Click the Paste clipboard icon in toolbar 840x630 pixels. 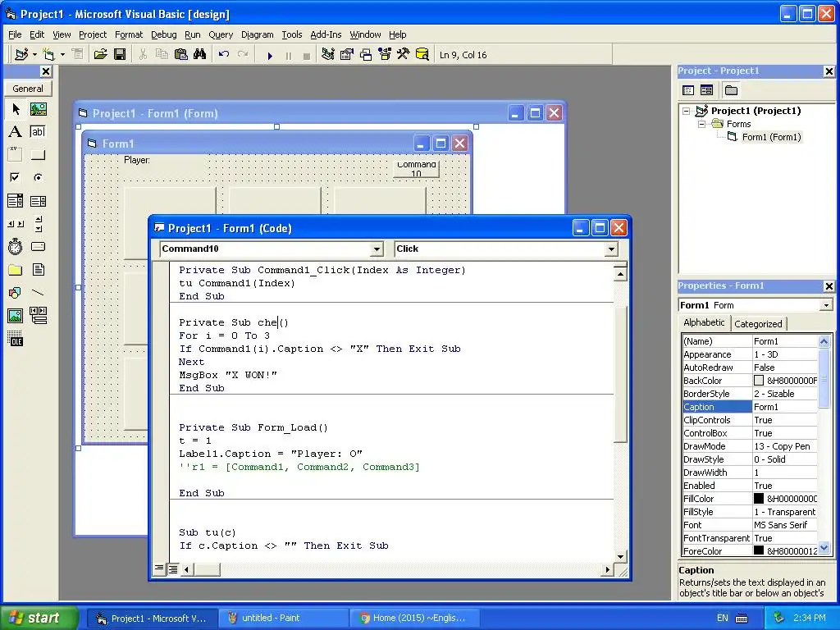(x=181, y=55)
